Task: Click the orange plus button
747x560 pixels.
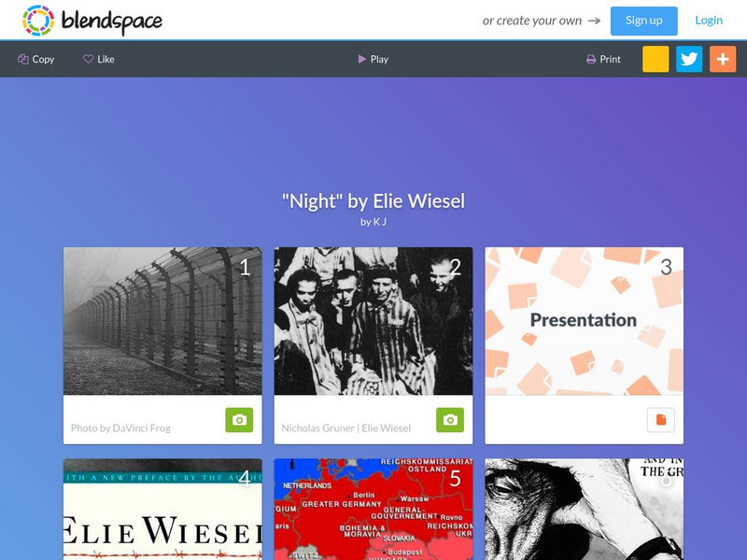Action: [x=723, y=59]
